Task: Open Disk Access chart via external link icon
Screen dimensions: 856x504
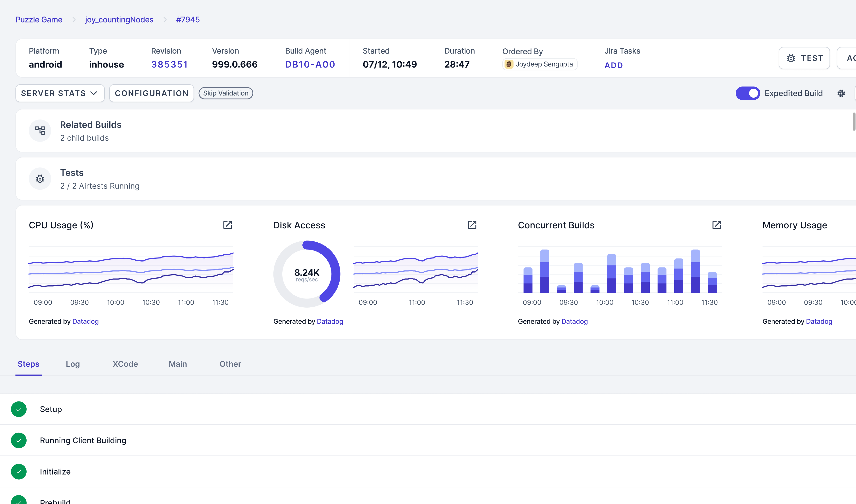Action: pyautogui.click(x=472, y=225)
